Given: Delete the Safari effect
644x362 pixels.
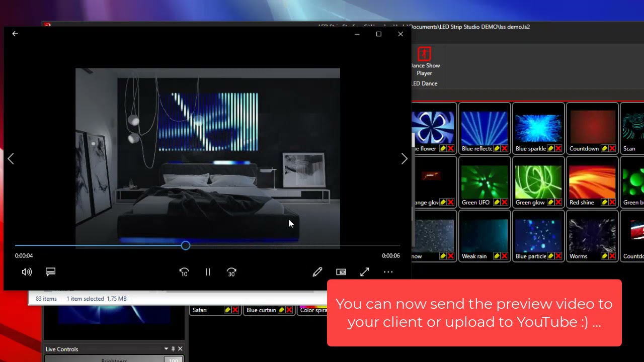Looking at the screenshot, I should click(235, 310).
